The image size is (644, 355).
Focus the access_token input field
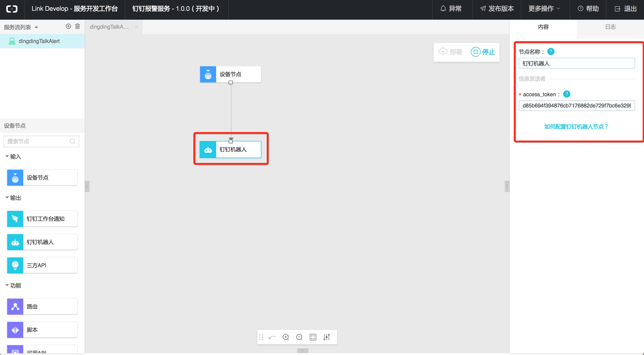pos(577,105)
